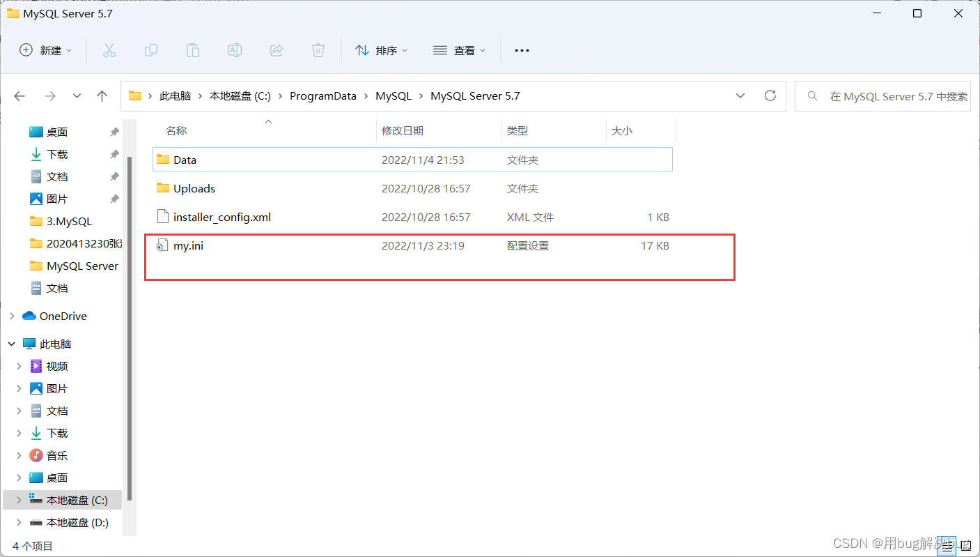Click the Rename icon in toolbar
Image resolution: width=980 pixels, height=557 pixels.
[x=235, y=50]
